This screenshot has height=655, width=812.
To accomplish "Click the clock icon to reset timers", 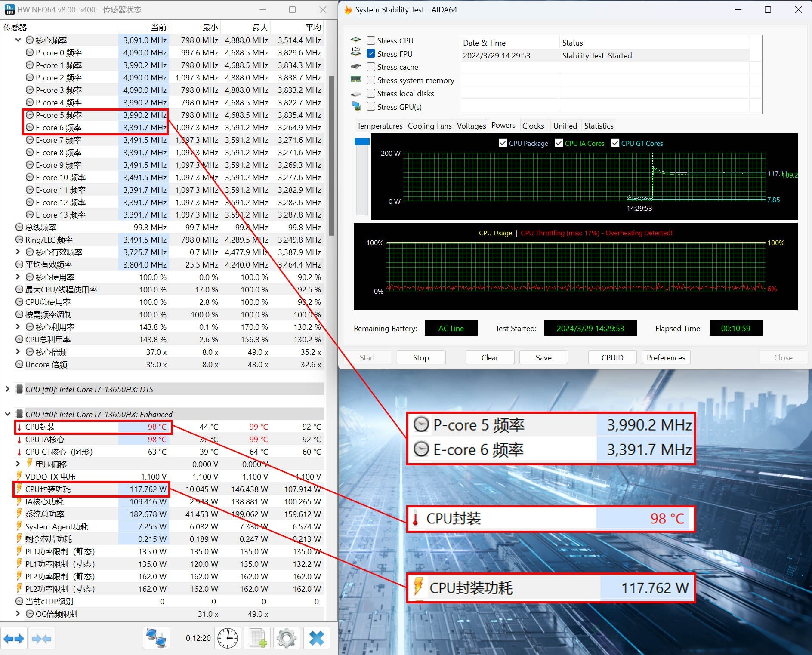I will pos(228,638).
